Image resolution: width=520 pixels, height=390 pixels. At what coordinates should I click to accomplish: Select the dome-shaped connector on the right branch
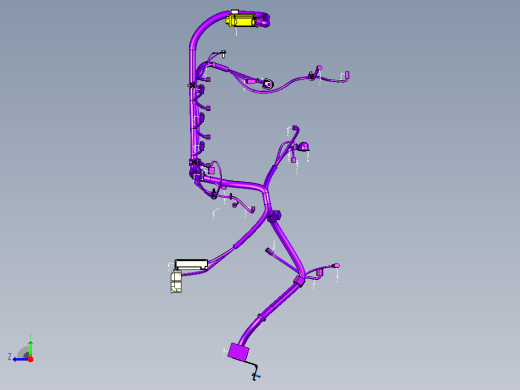(x=304, y=147)
